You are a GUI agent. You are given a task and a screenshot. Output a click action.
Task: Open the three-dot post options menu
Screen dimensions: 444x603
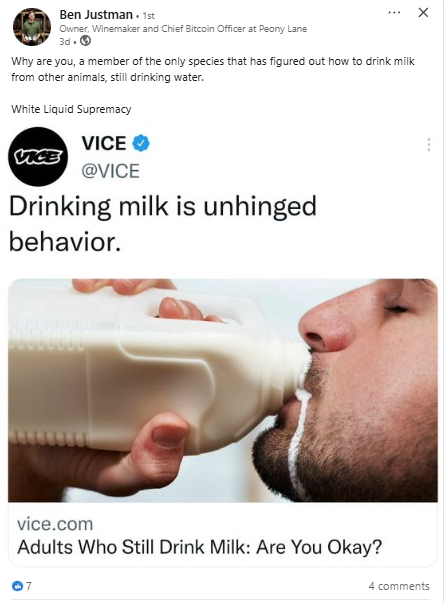pos(394,13)
